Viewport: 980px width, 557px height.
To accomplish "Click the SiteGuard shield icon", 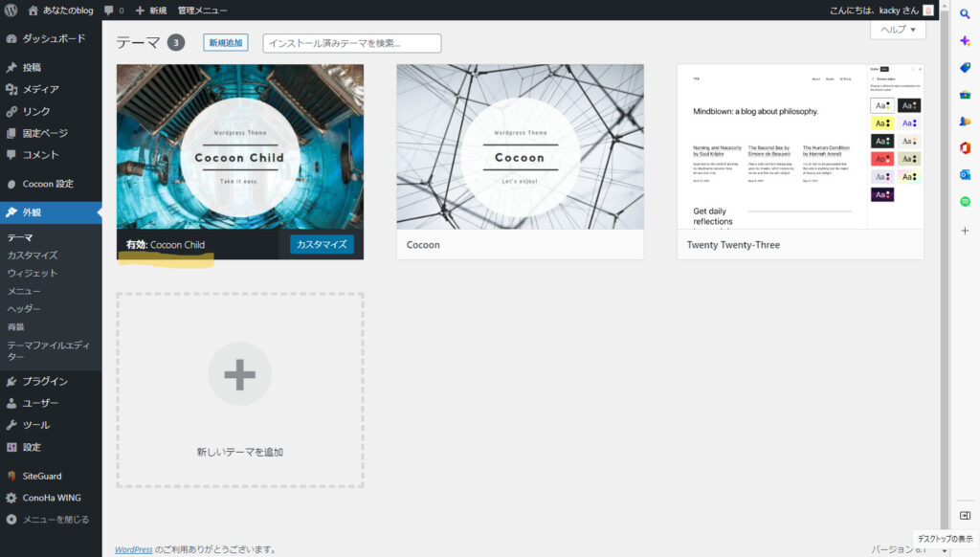I will (x=11, y=476).
